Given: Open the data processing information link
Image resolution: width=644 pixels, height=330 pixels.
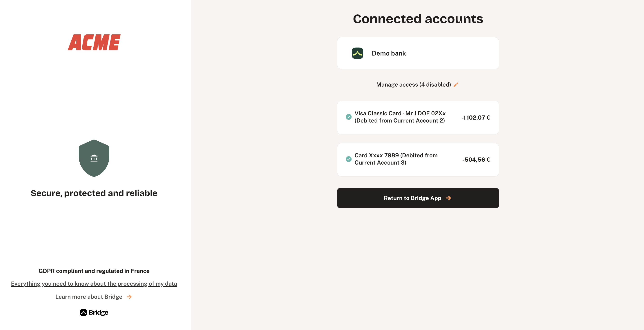Looking at the screenshot, I should click(x=94, y=284).
